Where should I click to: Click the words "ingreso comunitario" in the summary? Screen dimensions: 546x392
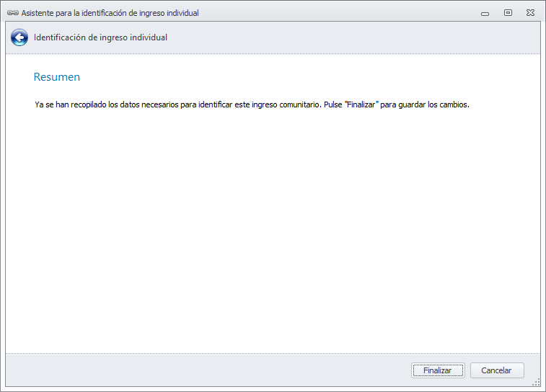[x=284, y=104]
